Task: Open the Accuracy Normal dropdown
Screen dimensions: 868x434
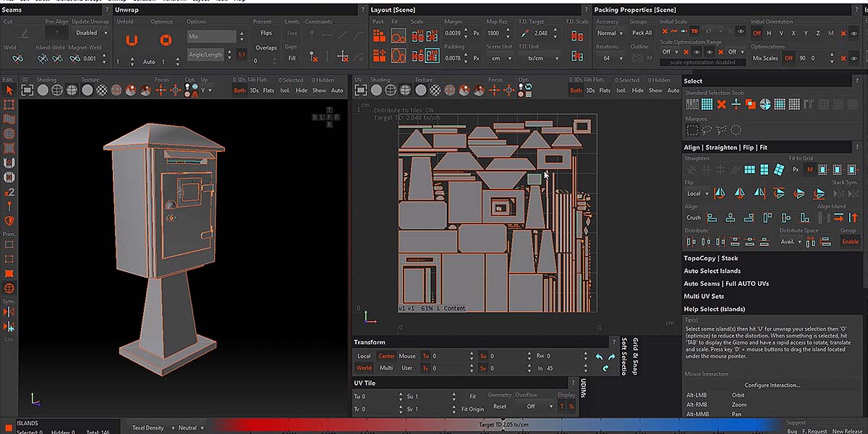Action: click(x=608, y=33)
